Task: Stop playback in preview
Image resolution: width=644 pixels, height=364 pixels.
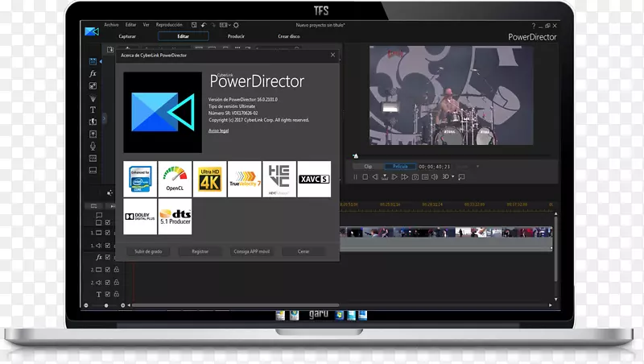Action: click(365, 177)
